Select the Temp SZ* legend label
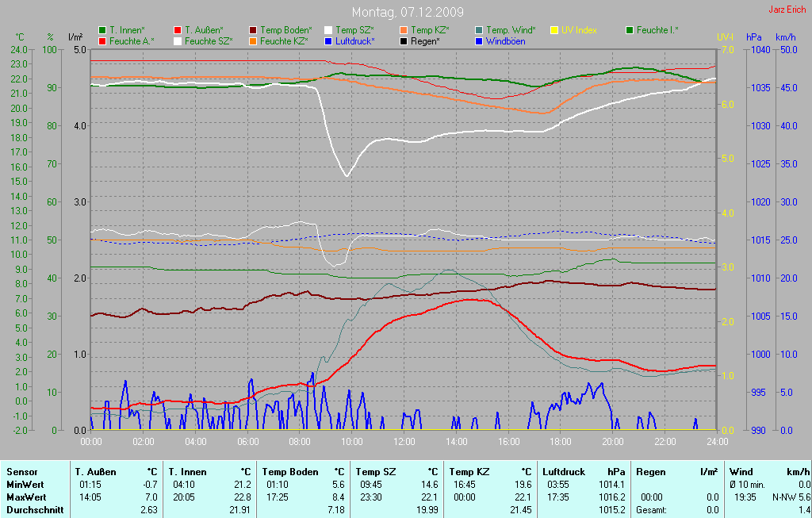This screenshot has width=812, height=518. pyautogui.click(x=354, y=31)
